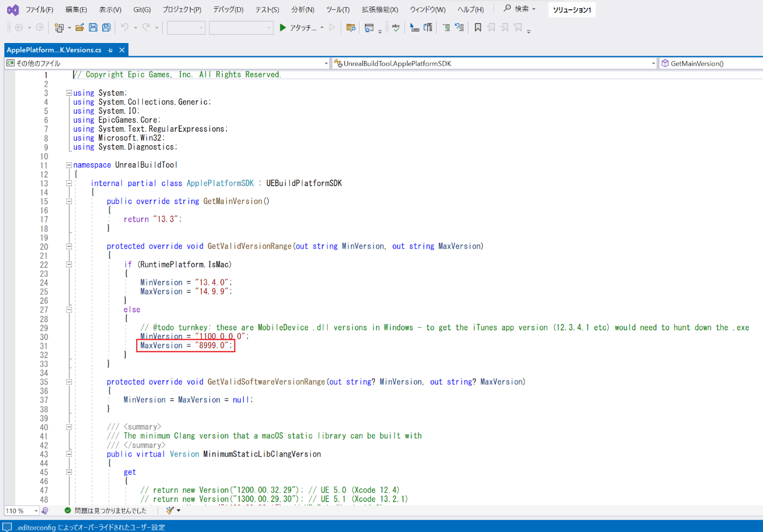Click the Navigate Forward arrow icon
The width and height of the screenshot is (763, 532).
[39, 27]
